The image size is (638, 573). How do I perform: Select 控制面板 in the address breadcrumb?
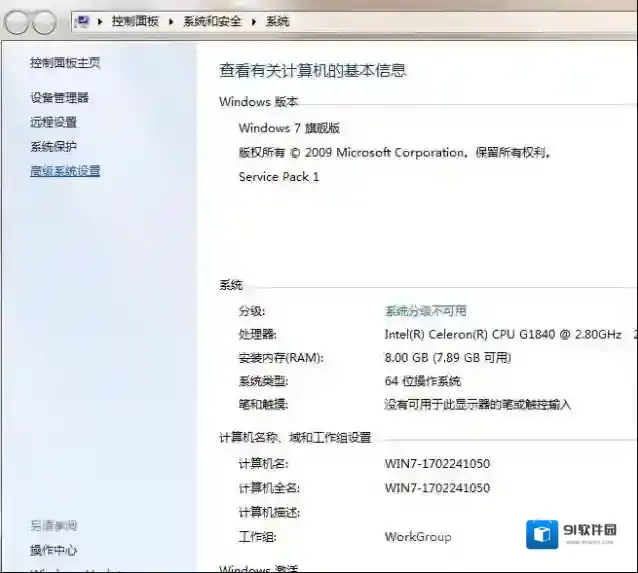coord(135,21)
